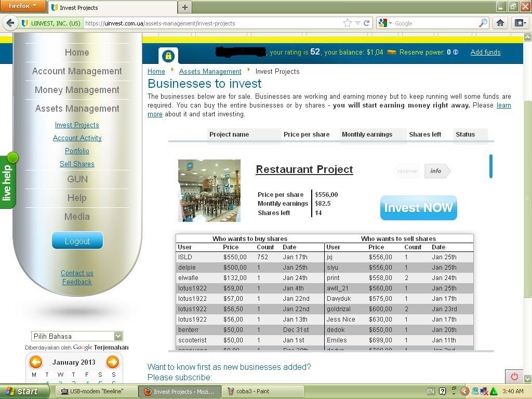Open the browser home page icon
This screenshot has width=532, height=399.
(x=500, y=23)
